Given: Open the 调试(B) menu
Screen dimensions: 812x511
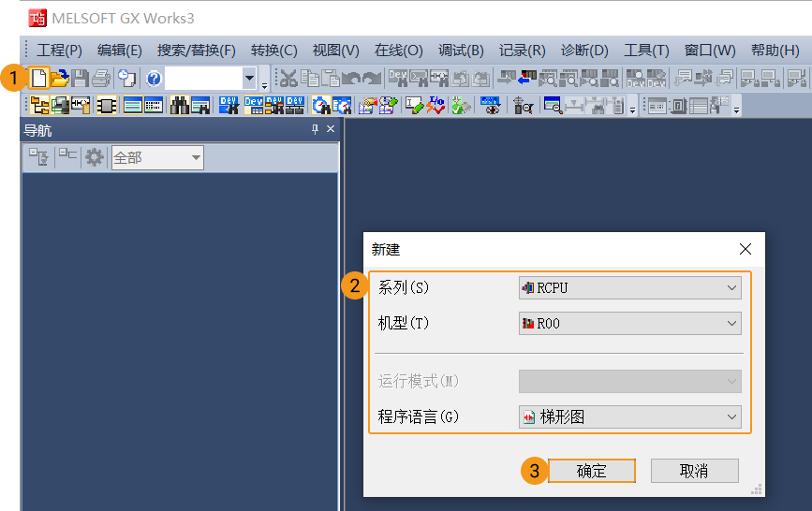Looking at the screenshot, I should click(x=461, y=51).
